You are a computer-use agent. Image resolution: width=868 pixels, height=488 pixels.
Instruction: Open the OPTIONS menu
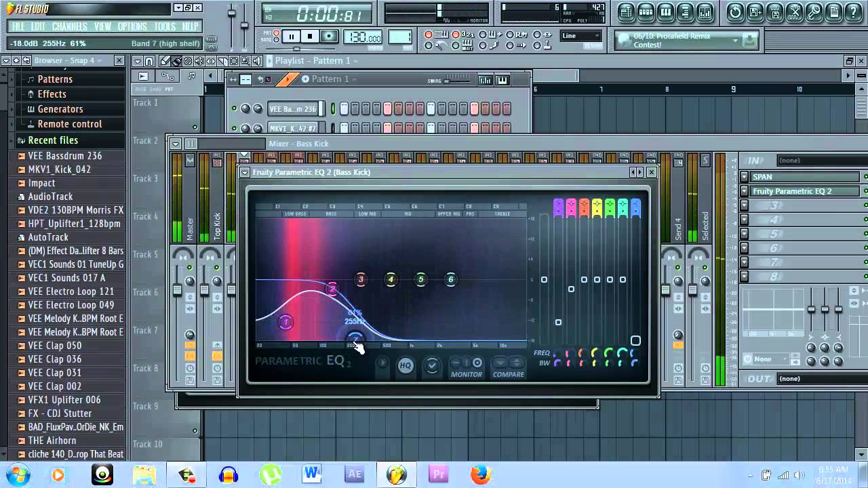point(132,26)
